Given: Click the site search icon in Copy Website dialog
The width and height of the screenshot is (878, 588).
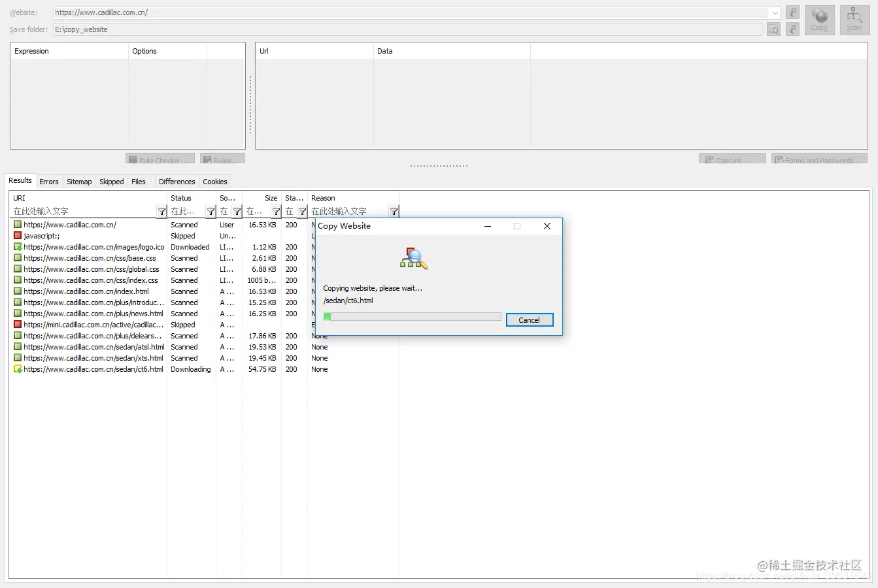Looking at the screenshot, I should [414, 258].
